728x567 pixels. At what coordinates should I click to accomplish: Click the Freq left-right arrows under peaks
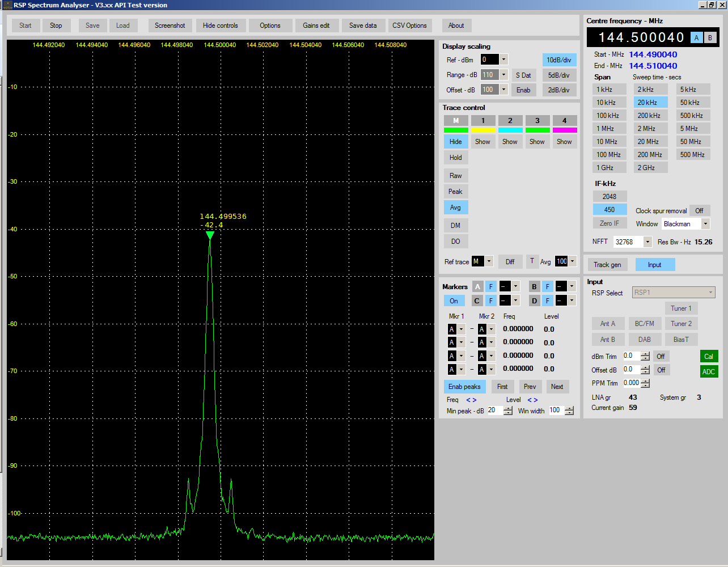click(x=471, y=400)
